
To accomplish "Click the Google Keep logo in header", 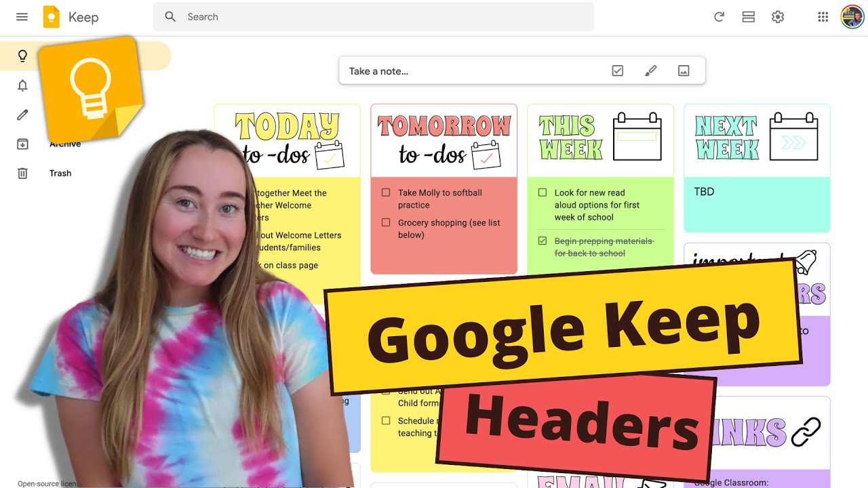I will tap(52, 17).
